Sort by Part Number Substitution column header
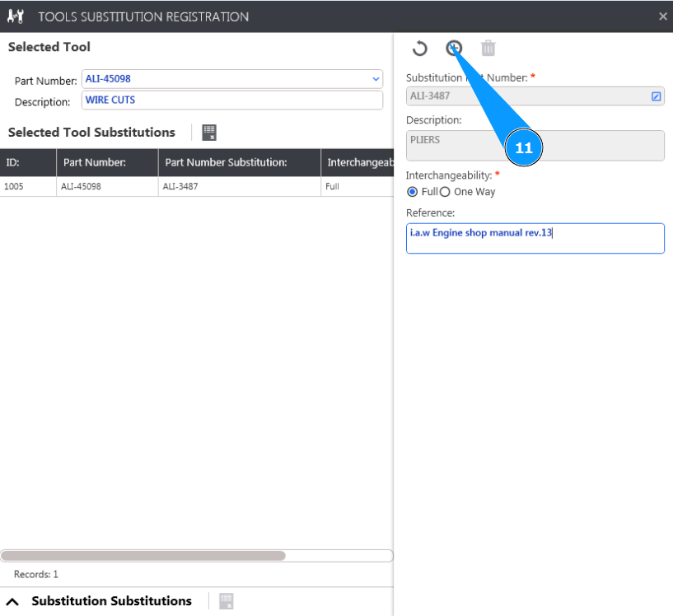 (x=225, y=162)
